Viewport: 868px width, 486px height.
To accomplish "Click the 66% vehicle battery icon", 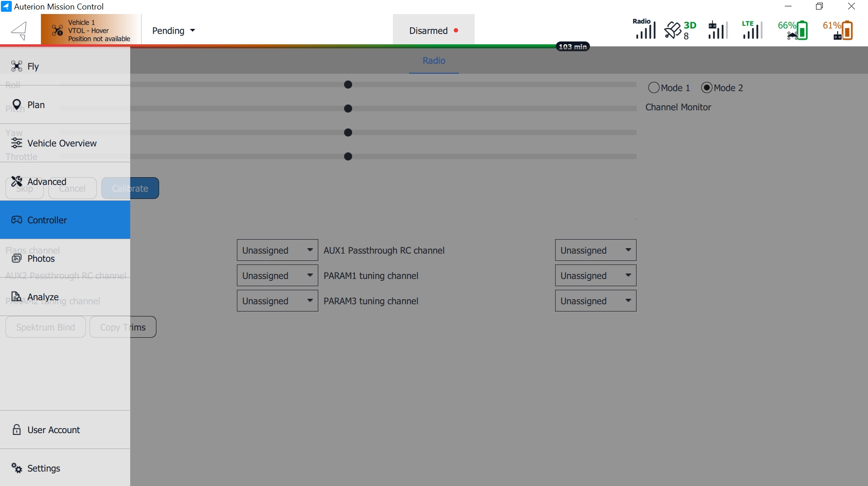I will tap(793, 30).
